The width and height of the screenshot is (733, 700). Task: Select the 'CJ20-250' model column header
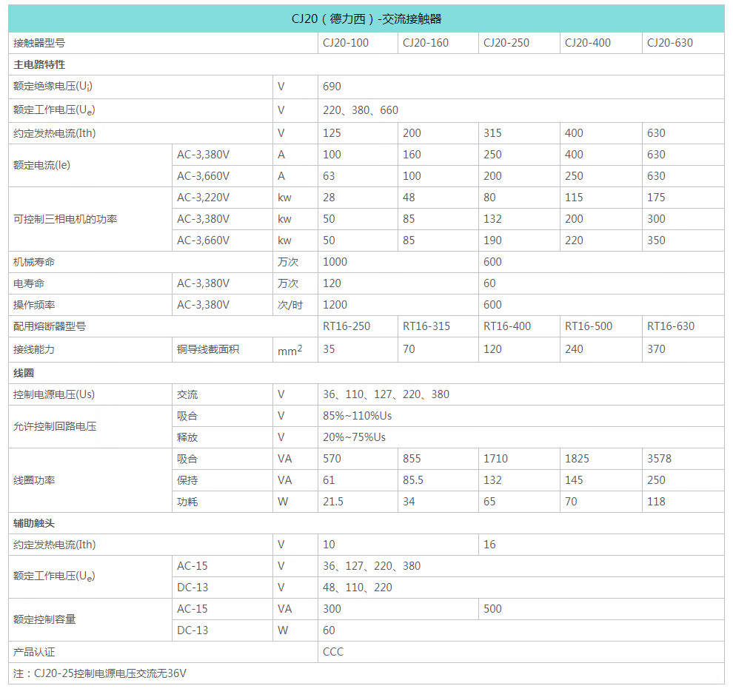coord(506,43)
